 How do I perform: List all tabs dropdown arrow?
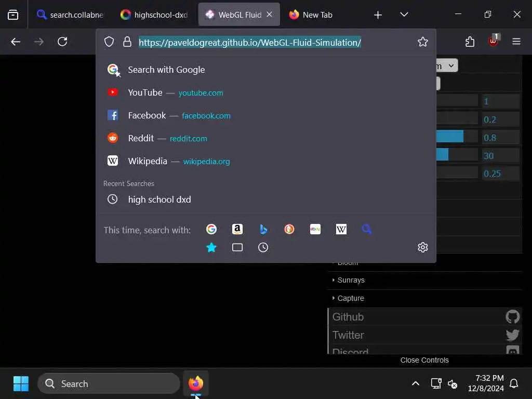point(404,15)
